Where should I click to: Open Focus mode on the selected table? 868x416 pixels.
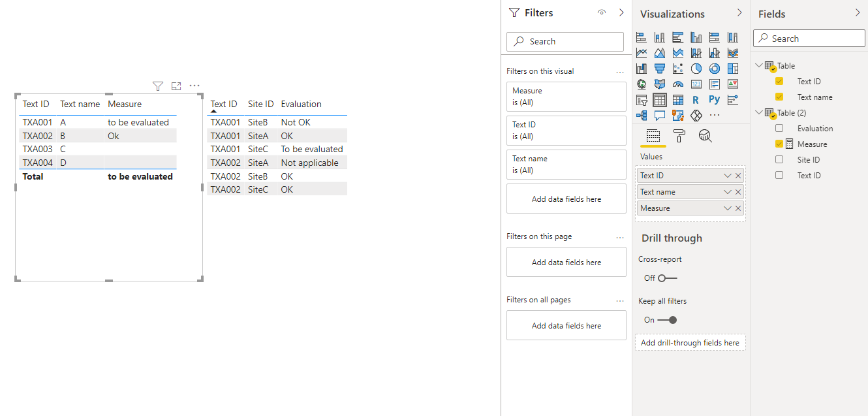pos(176,86)
